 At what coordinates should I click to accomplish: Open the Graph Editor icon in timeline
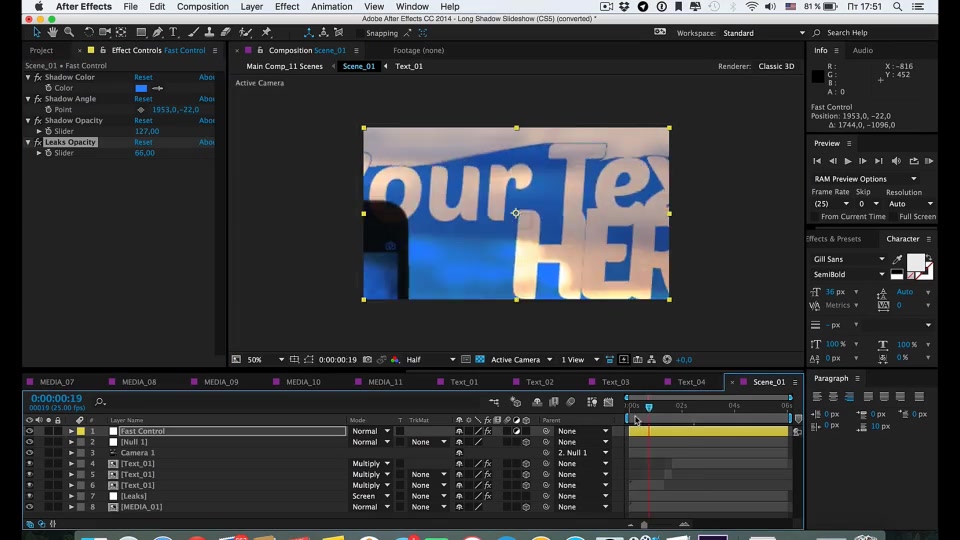tap(608, 402)
